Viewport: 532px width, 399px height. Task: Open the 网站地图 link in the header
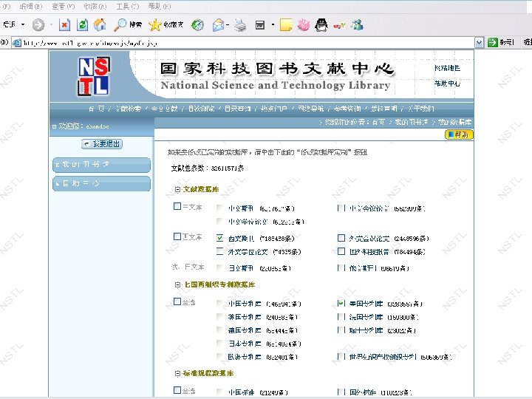(x=447, y=68)
